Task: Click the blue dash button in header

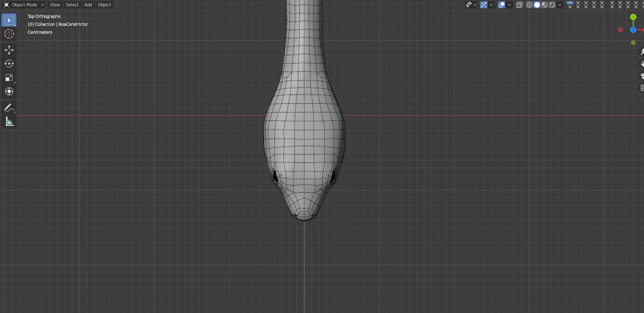Action: pos(570,3)
